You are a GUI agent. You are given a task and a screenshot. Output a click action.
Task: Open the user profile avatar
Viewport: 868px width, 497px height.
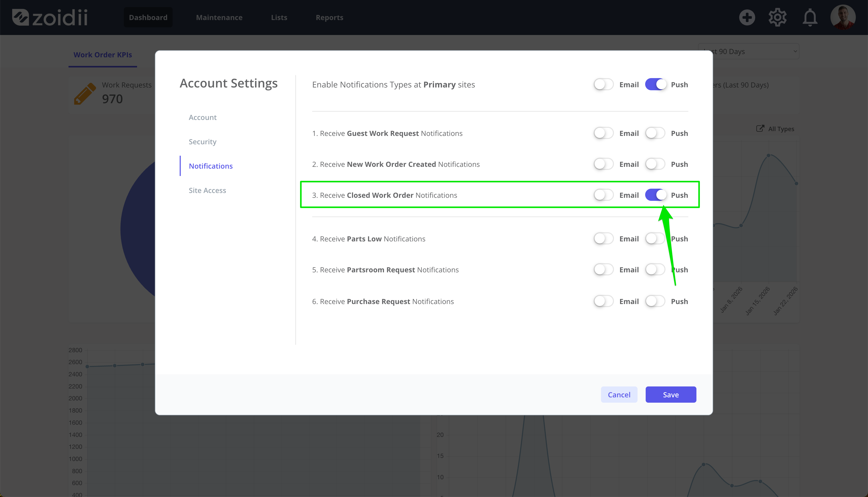point(843,17)
